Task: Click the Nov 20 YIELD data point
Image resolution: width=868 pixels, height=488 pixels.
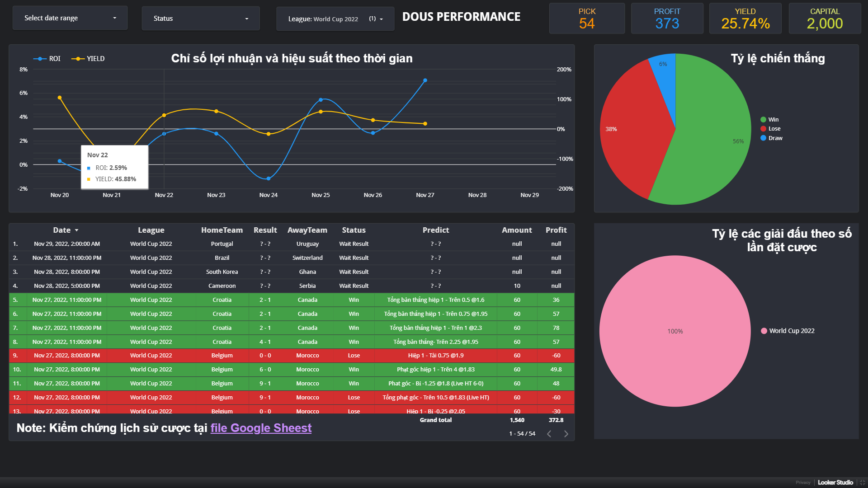Action: coord(60,98)
